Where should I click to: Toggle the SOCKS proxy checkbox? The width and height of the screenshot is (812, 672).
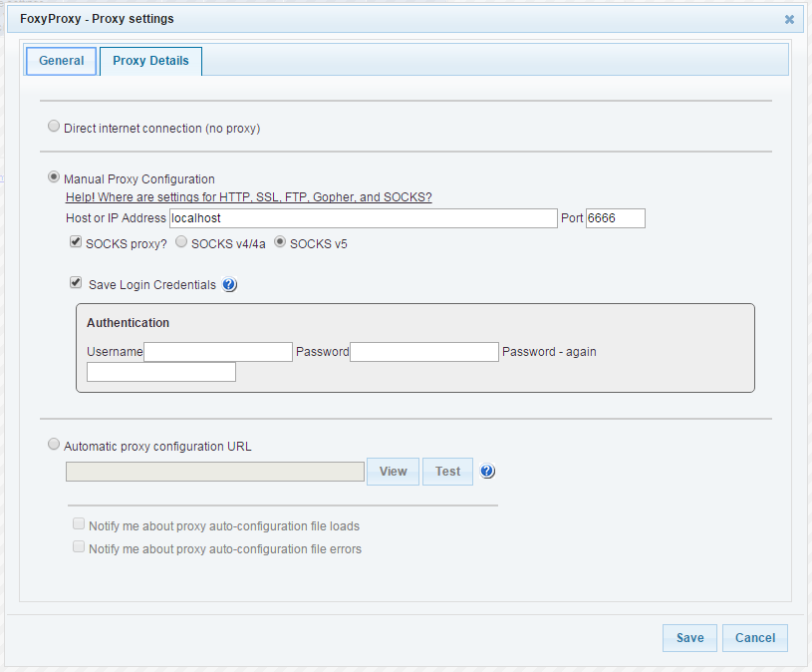pyautogui.click(x=76, y=241)
